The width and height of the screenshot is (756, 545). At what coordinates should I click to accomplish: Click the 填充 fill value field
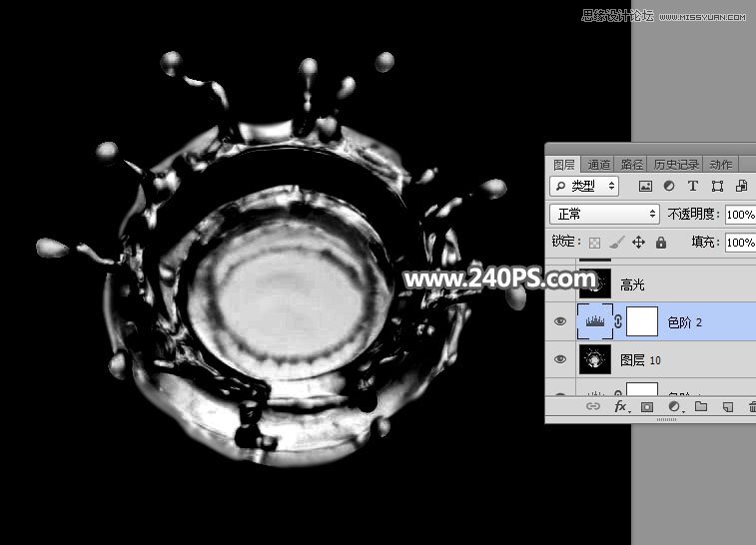[x=741, y=243]
